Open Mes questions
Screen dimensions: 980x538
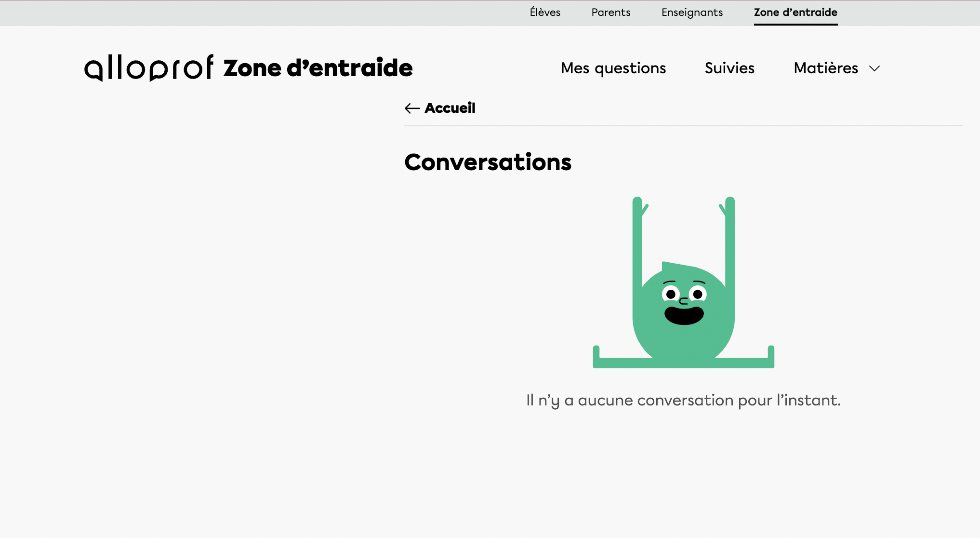(x=613, y=68)
